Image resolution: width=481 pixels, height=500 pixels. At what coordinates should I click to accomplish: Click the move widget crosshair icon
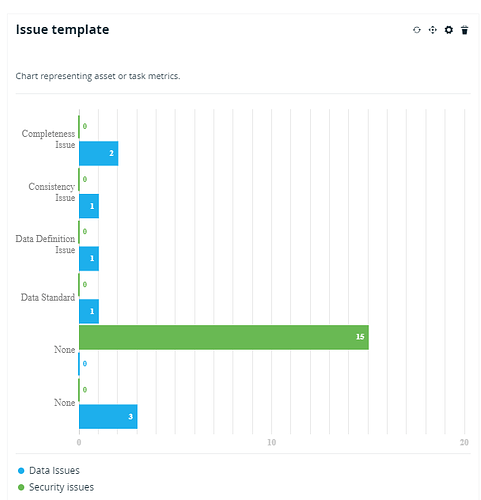coord(432,30)
